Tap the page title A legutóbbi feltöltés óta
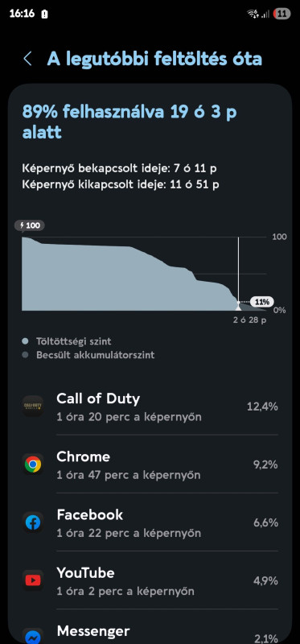This screenshot has width=300, height=644. coord(154,59)
